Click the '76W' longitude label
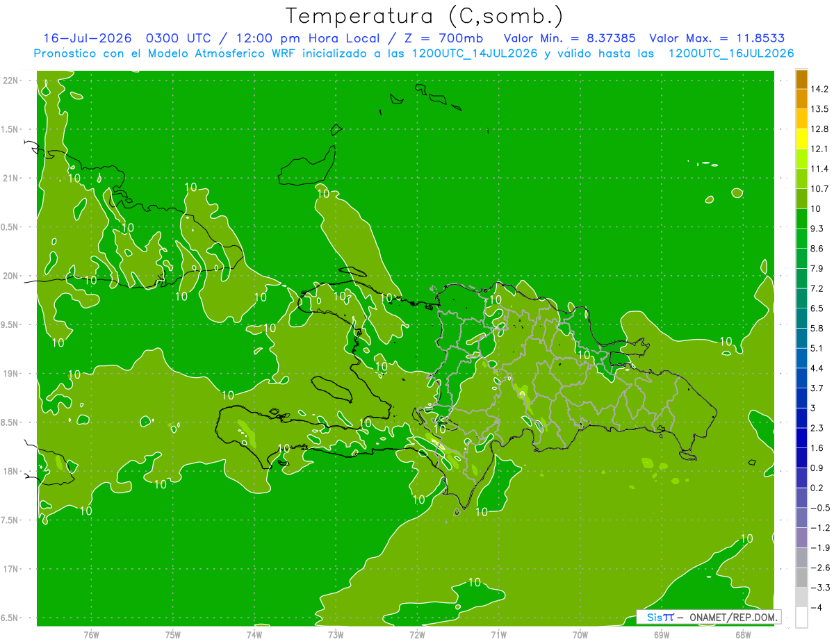Image resolution: width=834 pixels, height=644 pixels. click(x=91, y=635)
